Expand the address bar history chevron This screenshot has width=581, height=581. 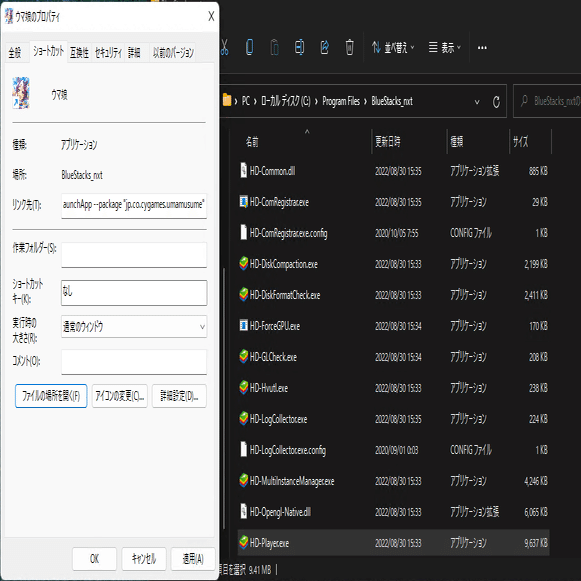pos(477,102)
